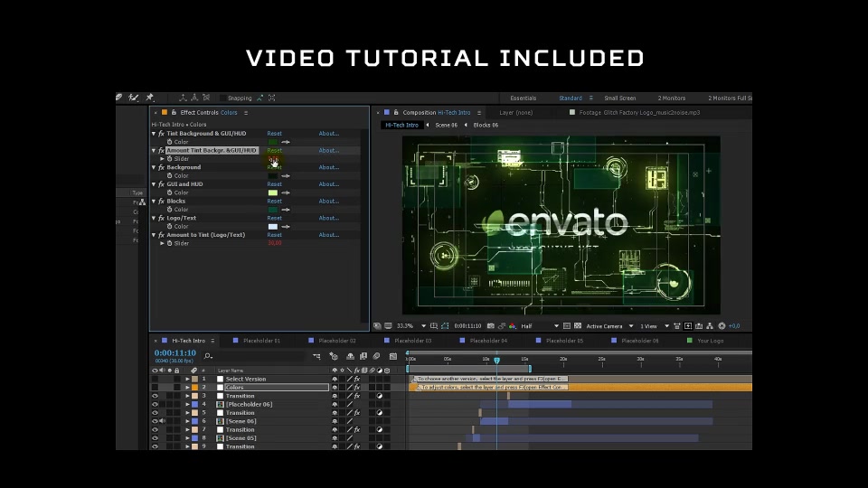Click the timeline current time indicator handle

point(497,361)
